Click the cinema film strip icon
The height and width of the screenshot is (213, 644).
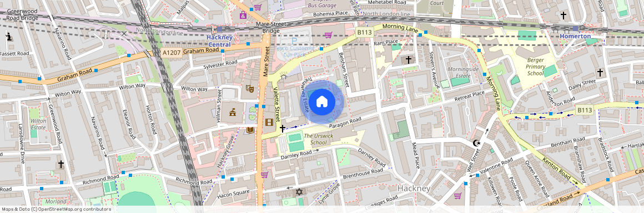click(x=269, y=122)
